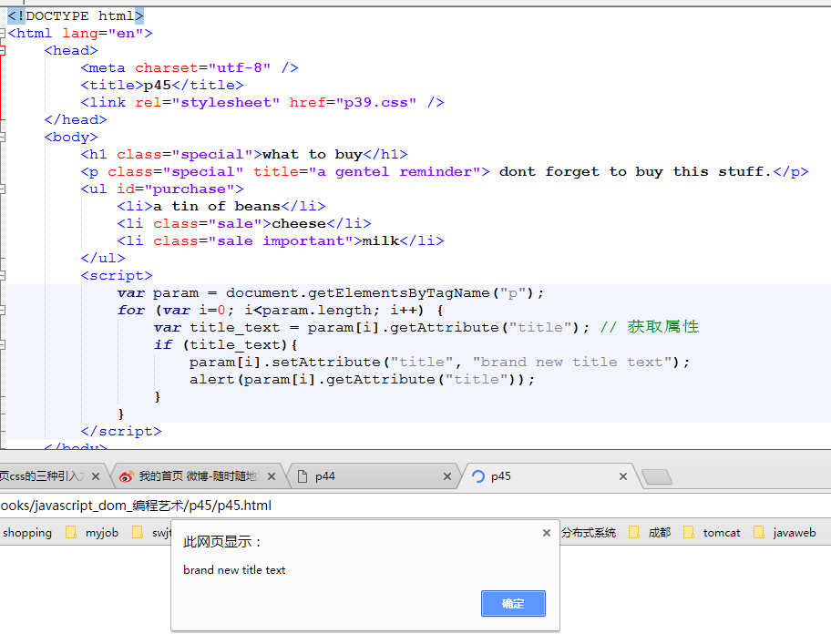This screenshot has width=831, height=644.
Task: Click the cheese list item code line
Action: pyautogui.click(x=244, y=223)
